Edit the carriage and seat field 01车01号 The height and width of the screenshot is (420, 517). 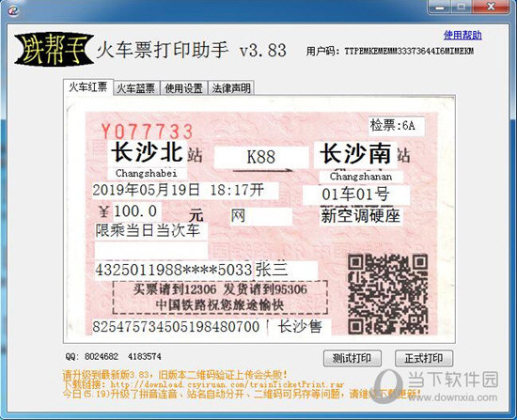click(356, 194)
